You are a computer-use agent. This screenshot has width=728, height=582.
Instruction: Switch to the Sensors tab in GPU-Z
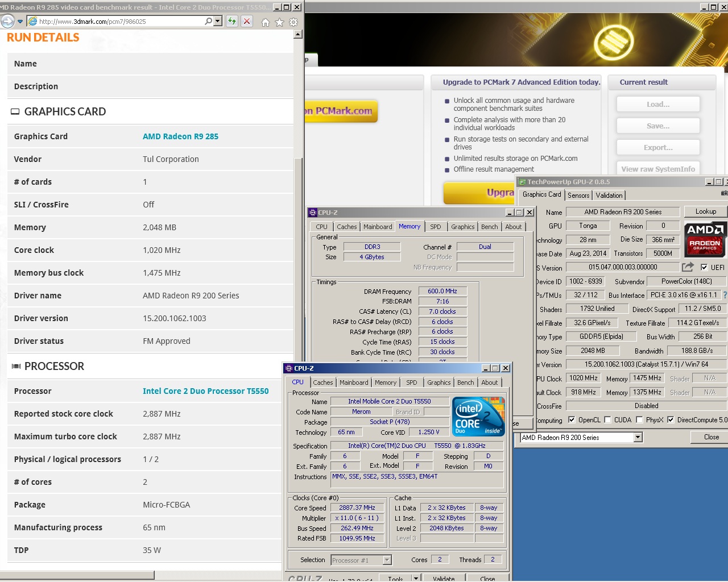pyautogui.click(x=578, y=196)
